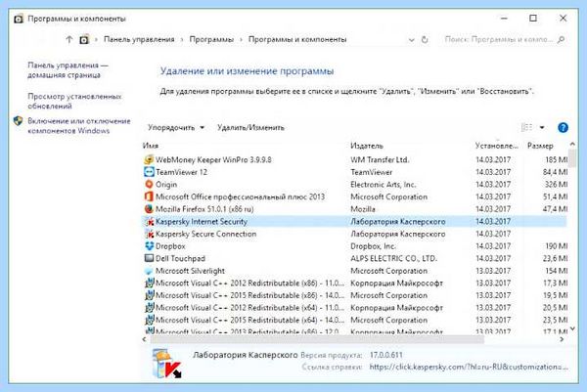Image resolution: width=587 pixels, height=392 pixels.
Task: Click the WM Transfer Ltd. publisher cell
Action: pyautogui.click(x=380, y=159)
